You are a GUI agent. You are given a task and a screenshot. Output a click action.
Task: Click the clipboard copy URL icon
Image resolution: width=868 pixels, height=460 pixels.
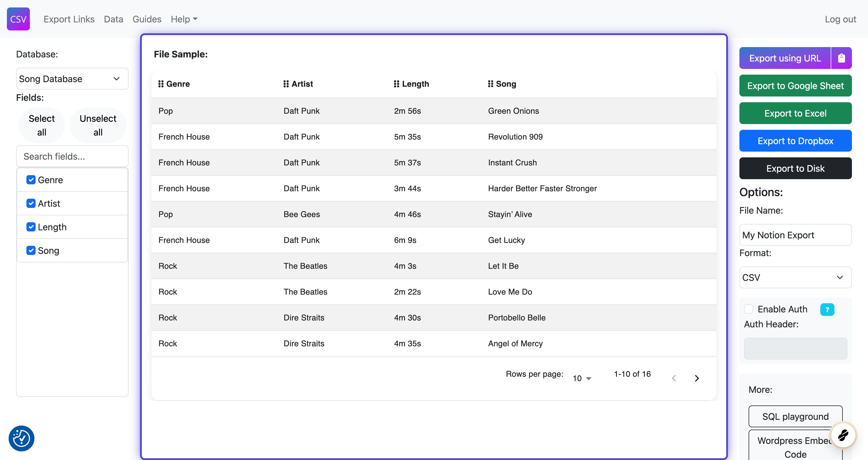point(841,58)
